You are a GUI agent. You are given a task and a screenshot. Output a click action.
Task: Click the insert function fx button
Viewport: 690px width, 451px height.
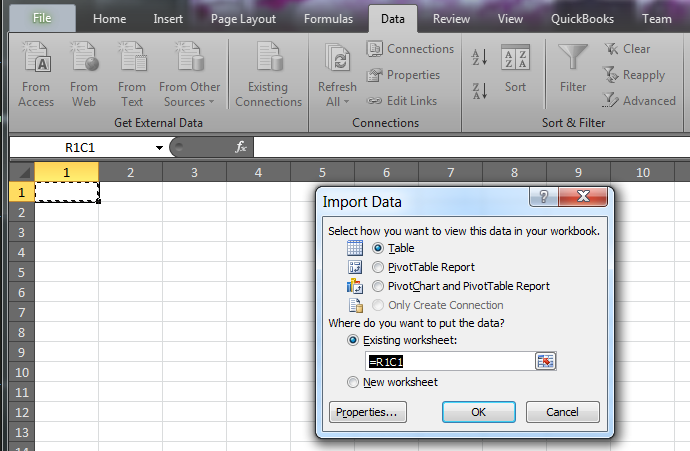click(241, 147)
